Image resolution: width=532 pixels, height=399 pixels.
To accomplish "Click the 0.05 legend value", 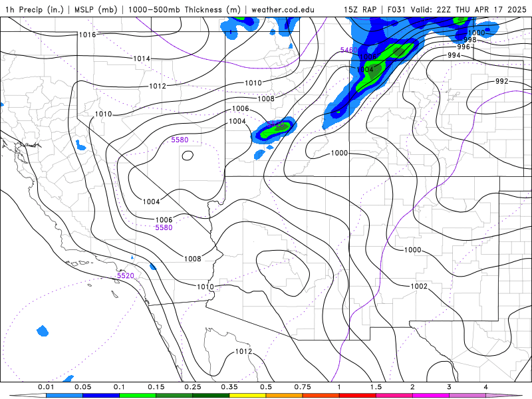I will pyautogui.click(x=82, y=387).
